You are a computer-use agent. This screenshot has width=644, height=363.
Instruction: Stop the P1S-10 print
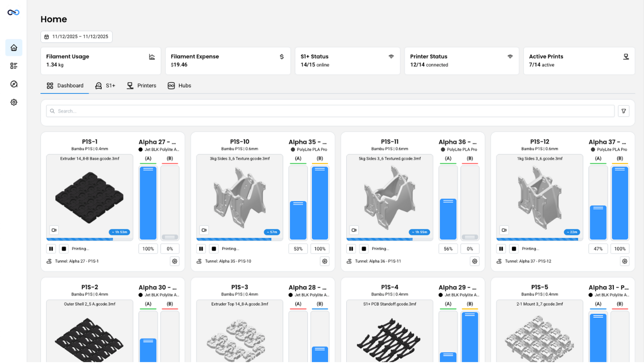click(x=214, y=249)
